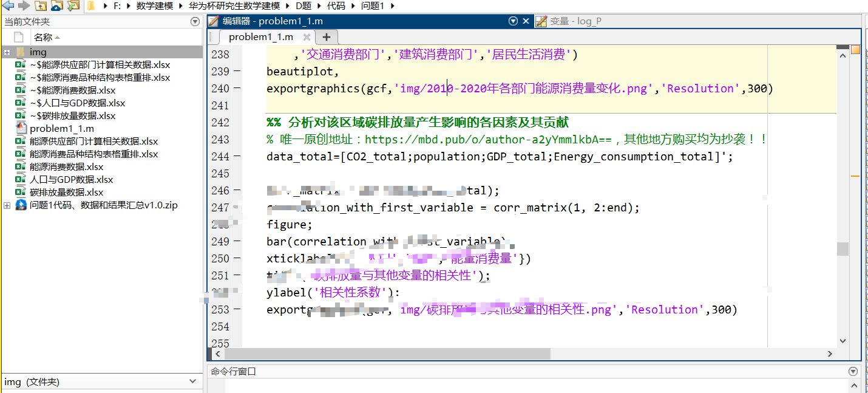
Task: Click the Excel icon for ~$能源消费品种结构表格重排.xlsx
Action: (x=20, y=78)
